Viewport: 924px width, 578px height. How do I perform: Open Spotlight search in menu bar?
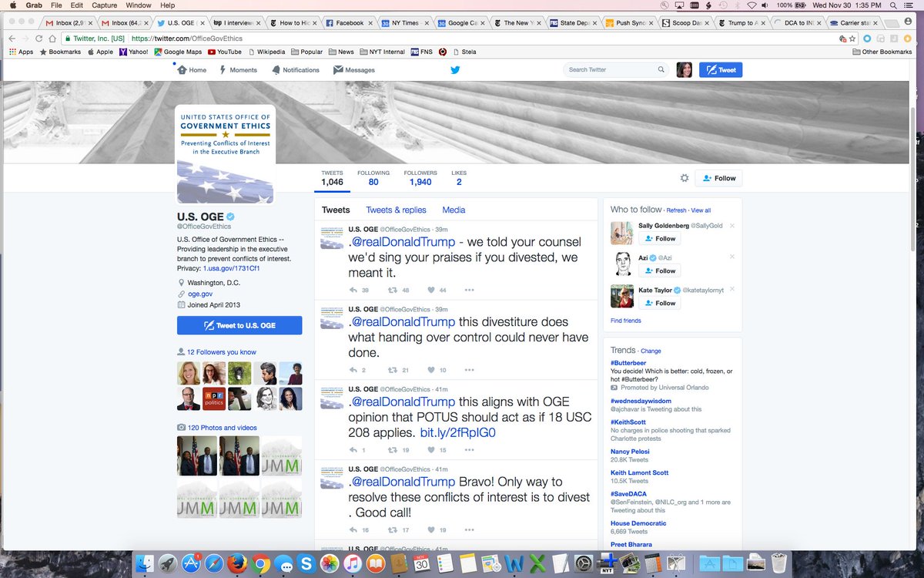pyautogui.click(x=893, y=5)
